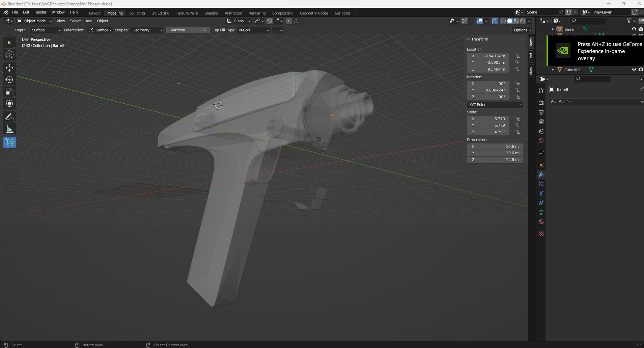Select the Add Cylinder tool

9,142
